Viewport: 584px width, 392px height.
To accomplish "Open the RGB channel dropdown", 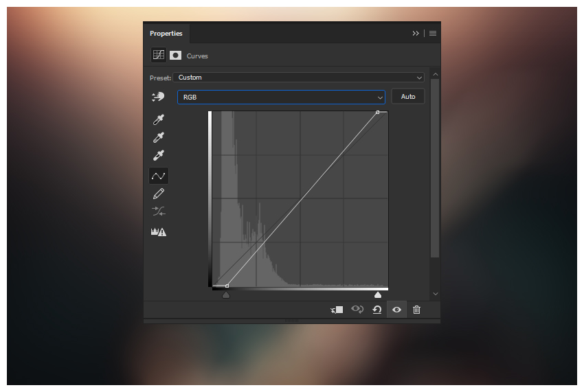I will (x=281, y=97).
